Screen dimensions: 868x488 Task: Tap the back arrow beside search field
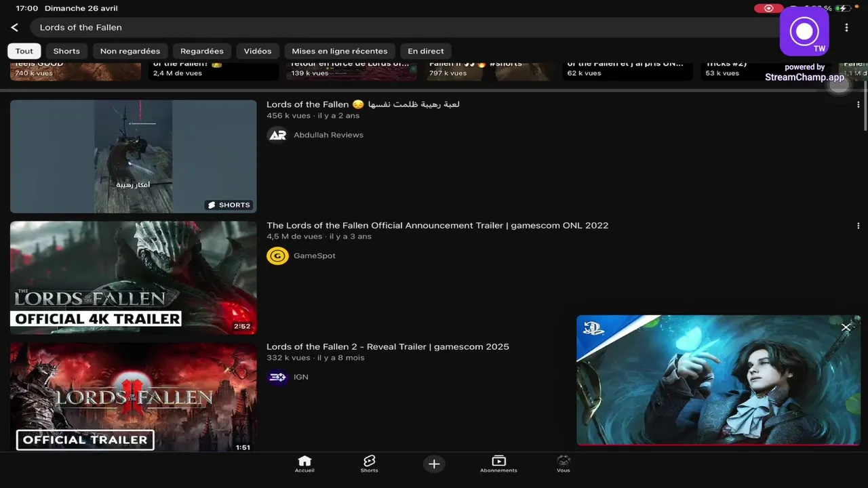(x=15, y=28)
